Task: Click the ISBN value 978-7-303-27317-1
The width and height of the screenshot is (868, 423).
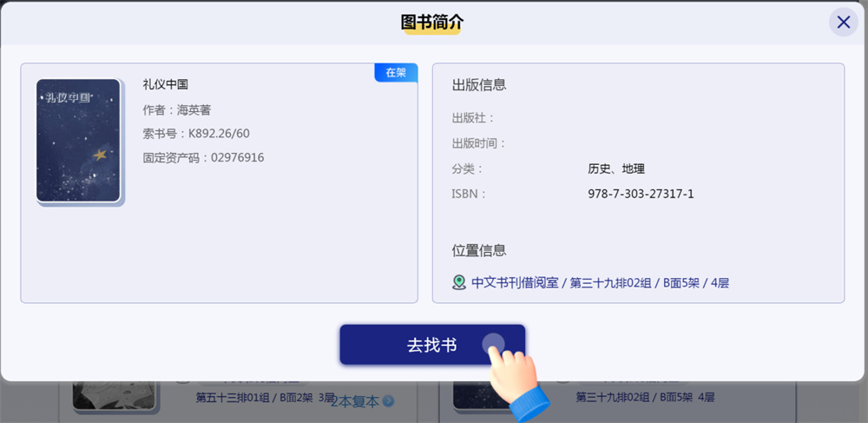Action: [x=641, y=194]
